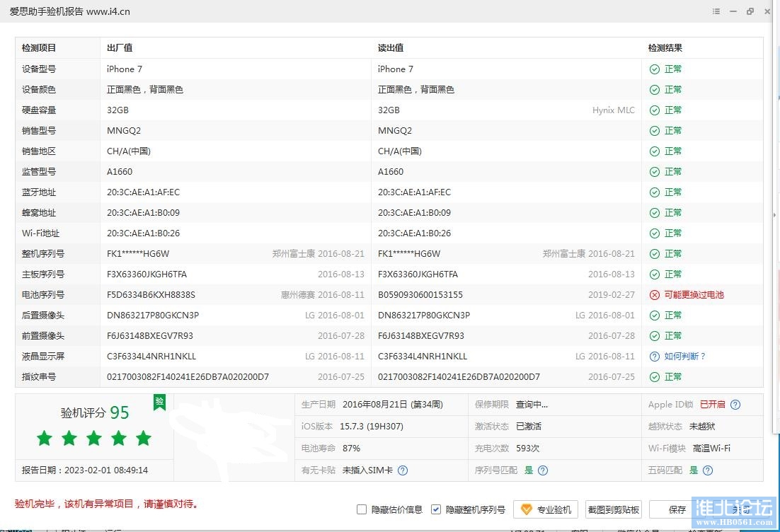Click question icon next to 序列号匹配
The image size is (780, 532).
(543, 470)
